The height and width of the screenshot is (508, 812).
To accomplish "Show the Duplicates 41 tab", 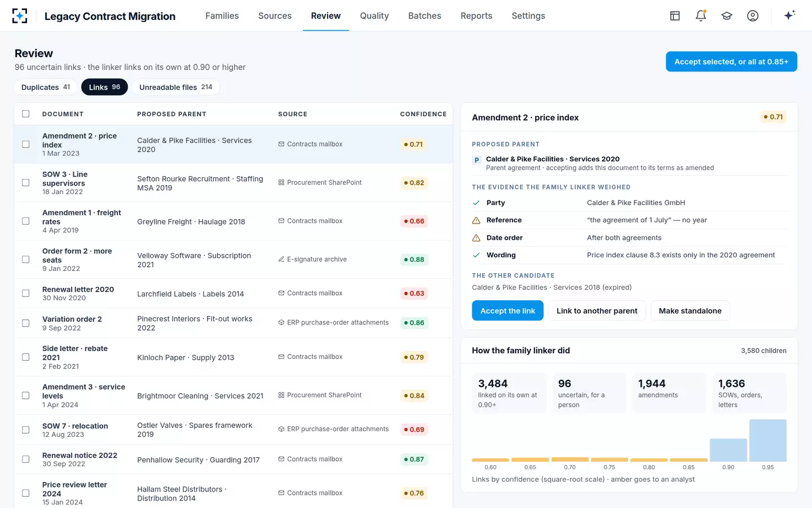I will tap(46, 87).
